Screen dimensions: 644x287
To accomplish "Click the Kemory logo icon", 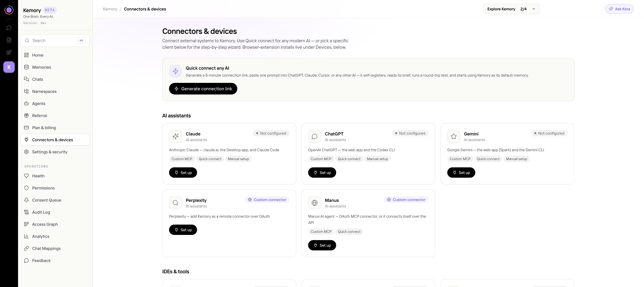I will [x=9, y=10].
